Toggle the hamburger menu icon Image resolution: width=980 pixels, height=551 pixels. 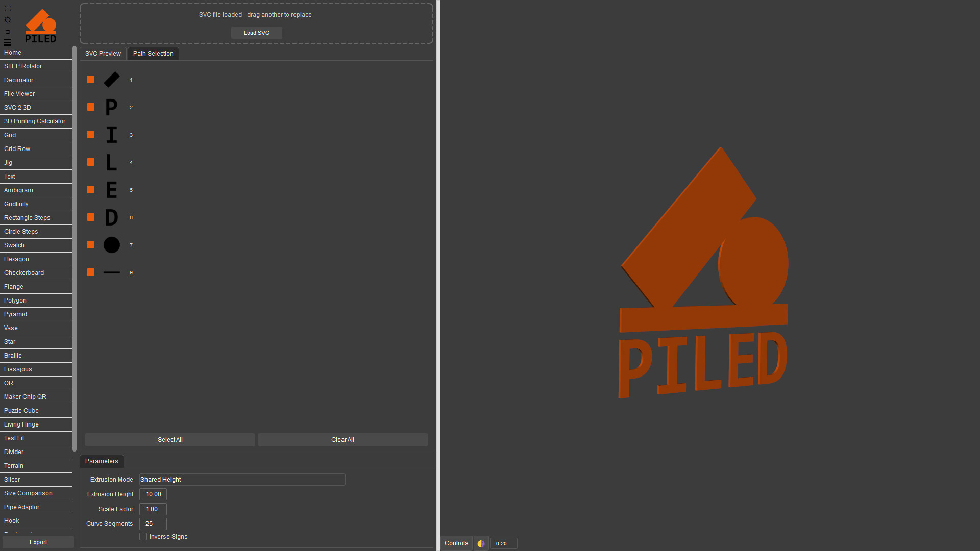pos(7,42)
